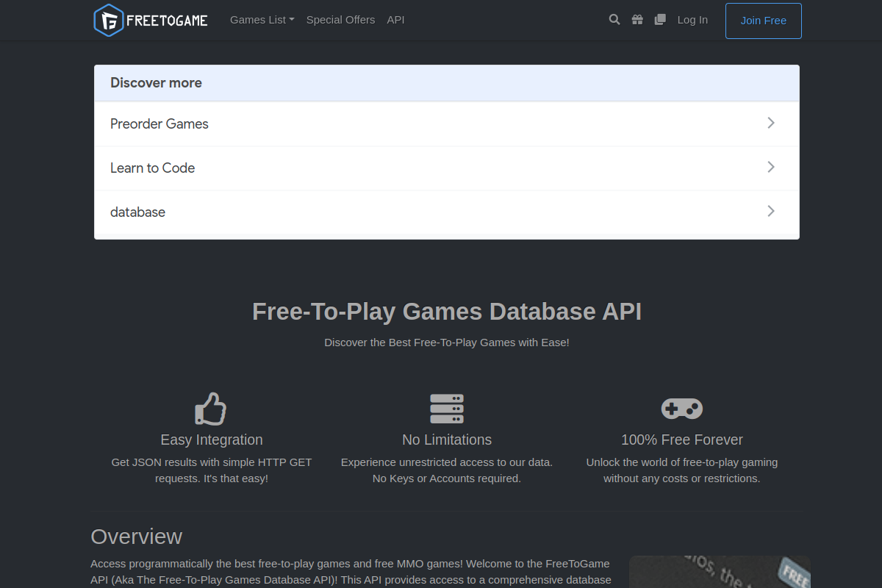Viewport: 882px width, 588px height.
Task: Click the server stack No Limitations icon
Action: click(x=447, y=409)
